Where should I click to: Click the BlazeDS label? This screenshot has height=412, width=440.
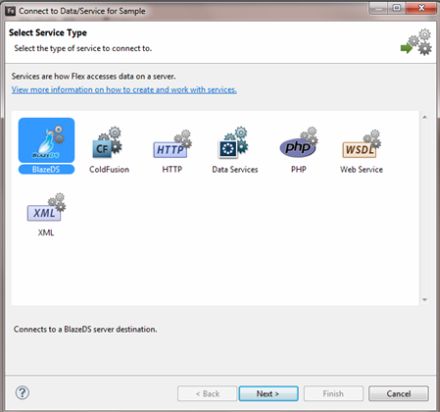[46, 169]
